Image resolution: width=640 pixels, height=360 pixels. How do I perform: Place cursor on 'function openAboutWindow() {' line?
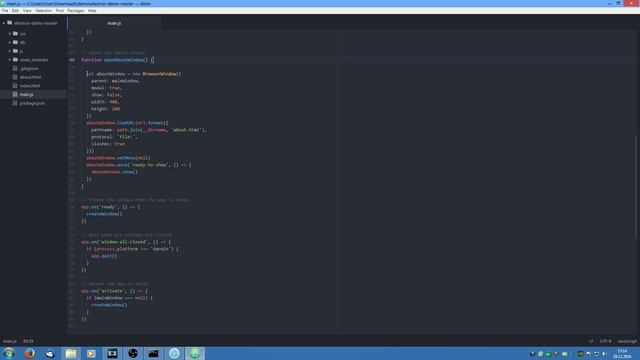(x=118, y=60)
